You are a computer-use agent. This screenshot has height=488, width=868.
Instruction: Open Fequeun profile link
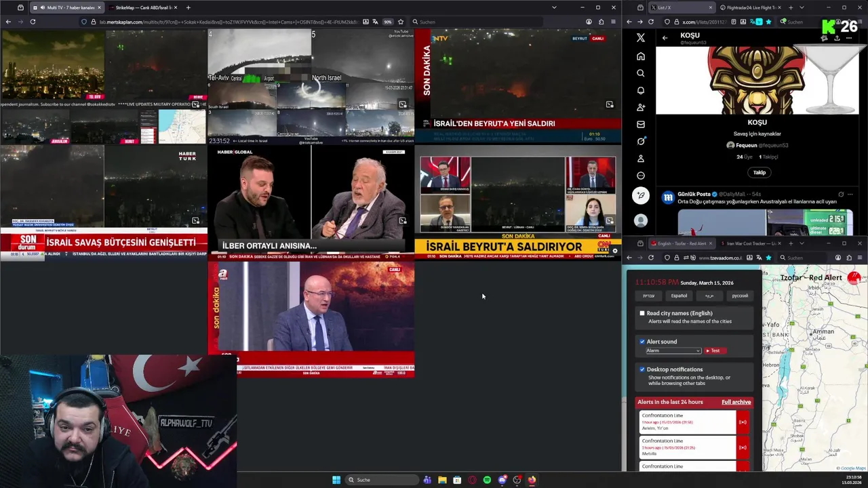tap(757, 145)
